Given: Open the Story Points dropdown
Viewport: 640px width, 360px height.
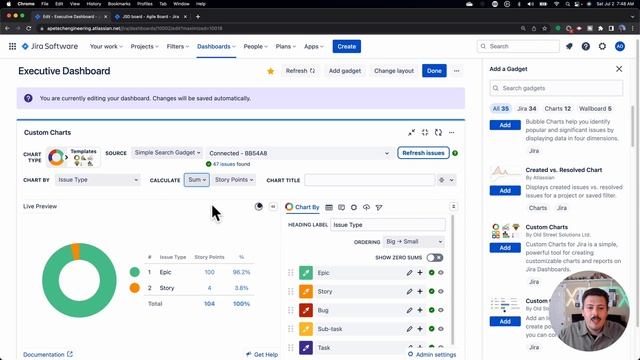Looking at the screenshot, I should [x=234, y=180].
